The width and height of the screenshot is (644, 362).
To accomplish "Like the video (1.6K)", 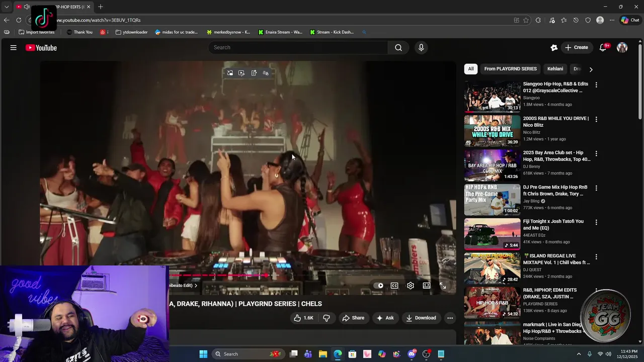I will coord(303,318).
